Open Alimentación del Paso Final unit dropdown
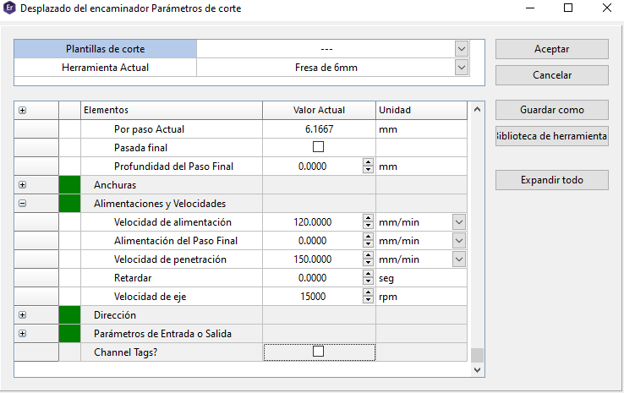Image resolution: width=624 pixels, height=393 pixels. pos(459,241)
